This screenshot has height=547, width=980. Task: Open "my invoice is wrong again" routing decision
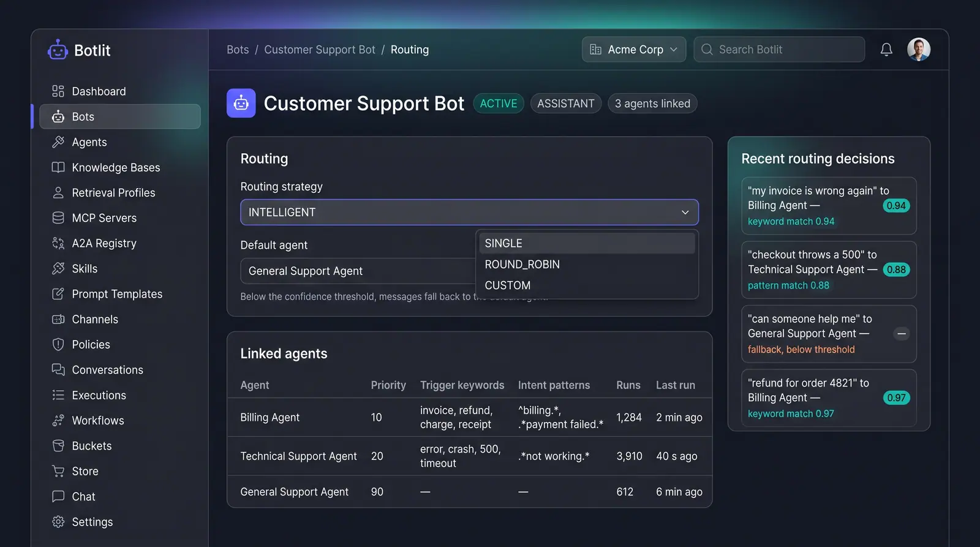(829, 206)
